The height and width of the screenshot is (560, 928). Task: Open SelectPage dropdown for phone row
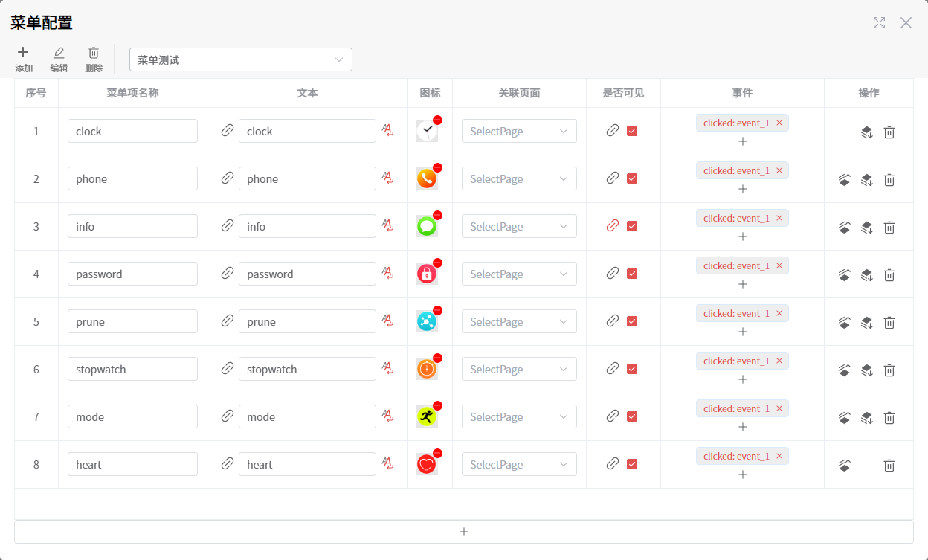pyautogui.click(x=519, y=178)
